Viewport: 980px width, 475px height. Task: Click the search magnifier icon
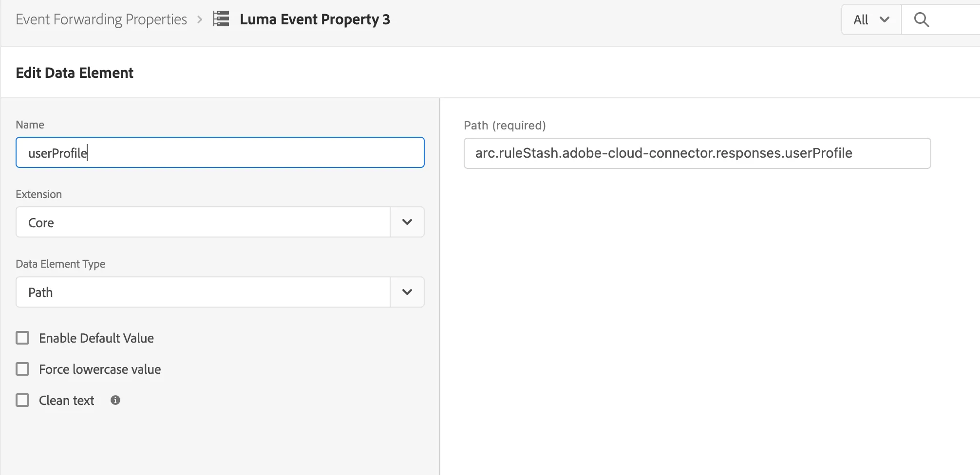click(922, 19)
